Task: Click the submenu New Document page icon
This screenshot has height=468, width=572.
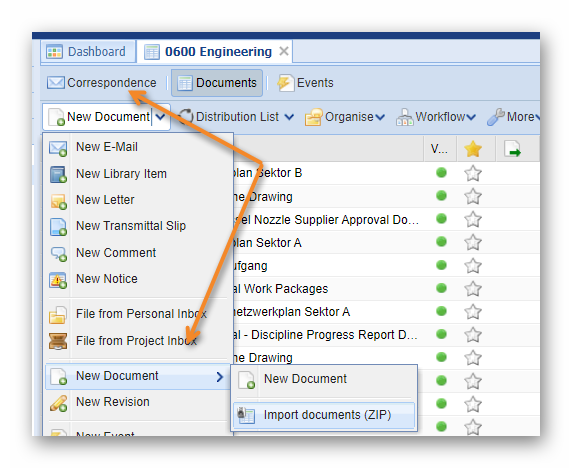Action: click(246, 380)
